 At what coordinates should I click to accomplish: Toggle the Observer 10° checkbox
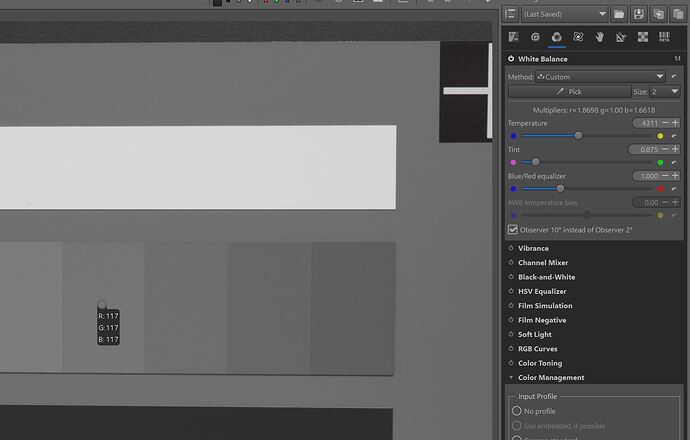point(513,229)
